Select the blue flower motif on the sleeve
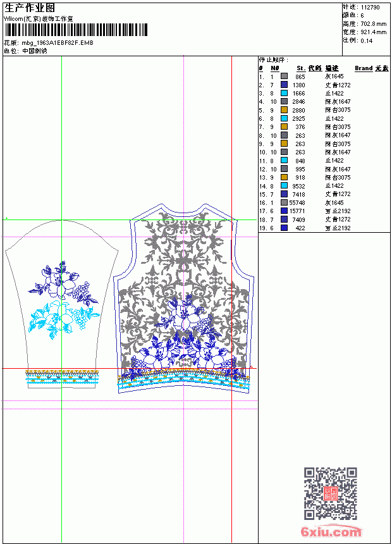Screen dimensions: 392x544 pos(63,281)
